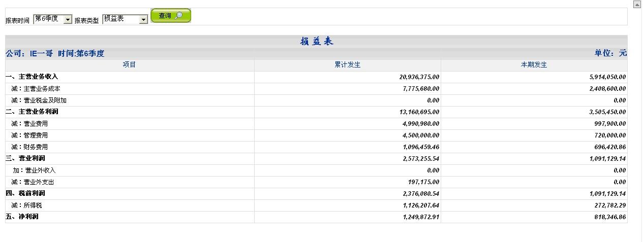
Task: Select the 五、净利润 row label
Action: 22,217
